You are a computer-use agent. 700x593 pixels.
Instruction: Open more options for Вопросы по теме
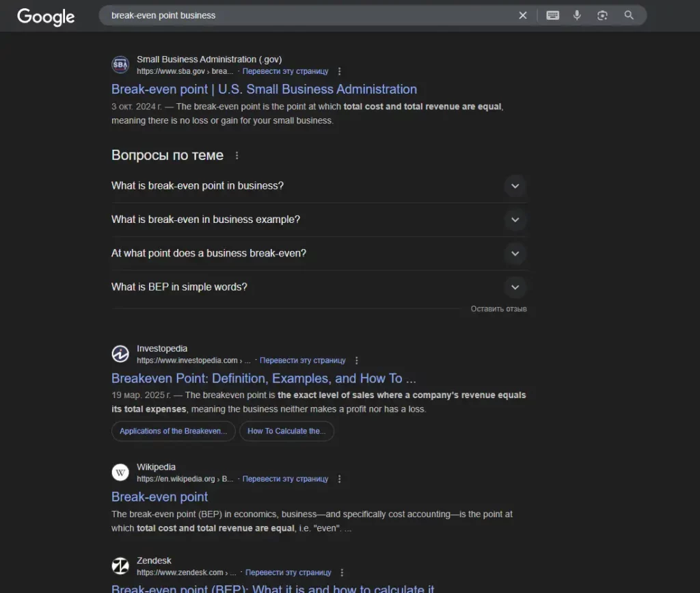[x=237, y=155]
